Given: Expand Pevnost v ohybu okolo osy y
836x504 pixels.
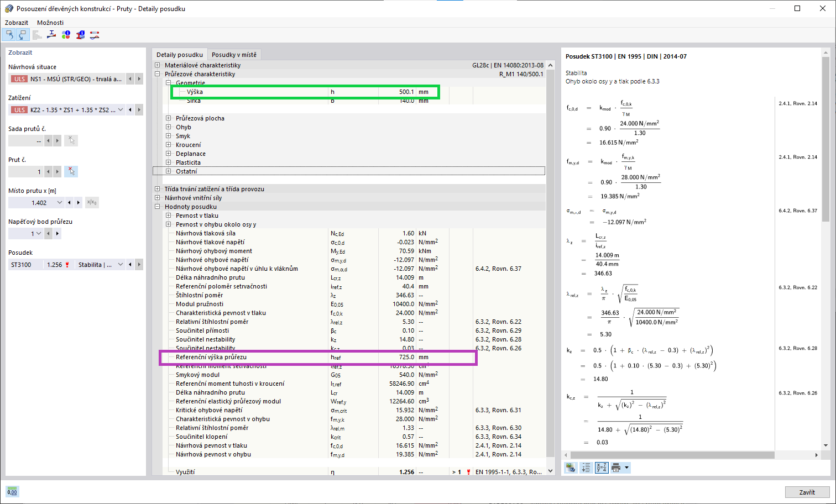Looking at the screenshot, I should [x=169, y=224].
